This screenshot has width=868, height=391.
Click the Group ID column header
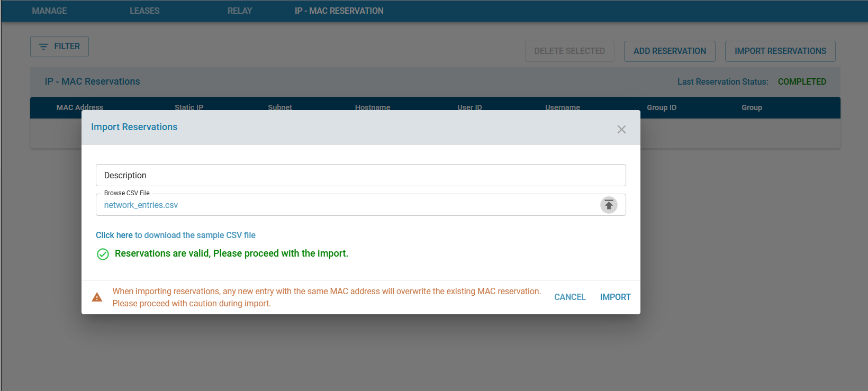662,107
